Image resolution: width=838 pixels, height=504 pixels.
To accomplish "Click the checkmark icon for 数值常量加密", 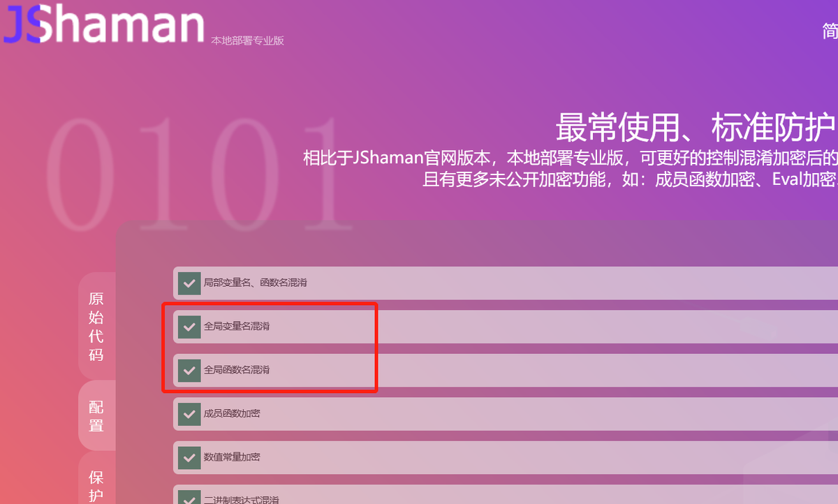I will (x=189, y=458).
